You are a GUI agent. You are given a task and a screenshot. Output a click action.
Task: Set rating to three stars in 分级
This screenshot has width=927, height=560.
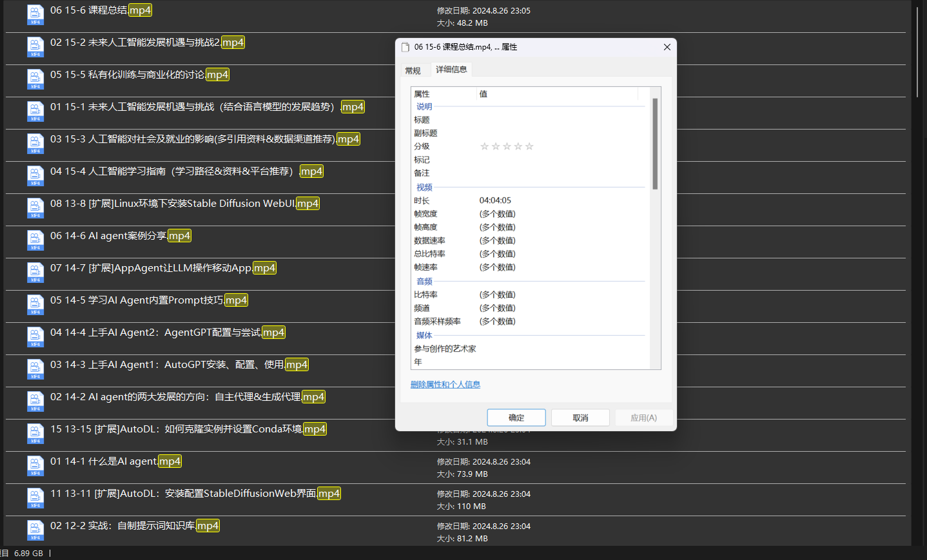point(507,146)
